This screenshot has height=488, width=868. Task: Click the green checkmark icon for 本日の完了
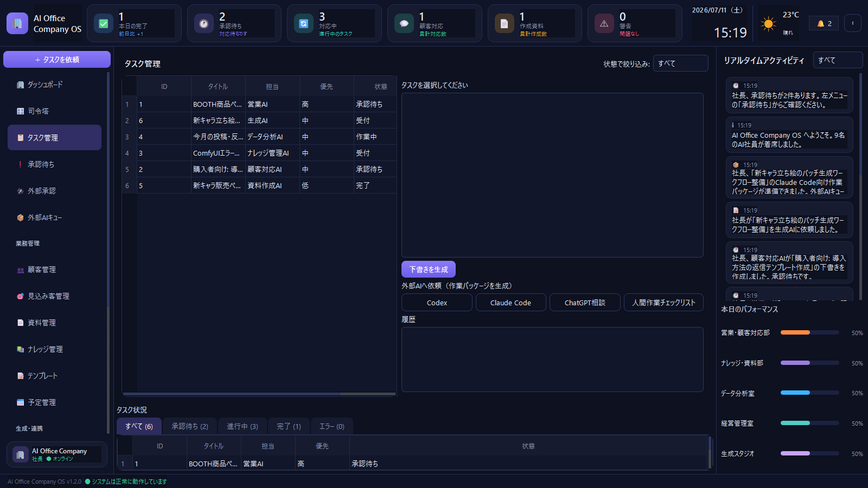coord(104,23)
